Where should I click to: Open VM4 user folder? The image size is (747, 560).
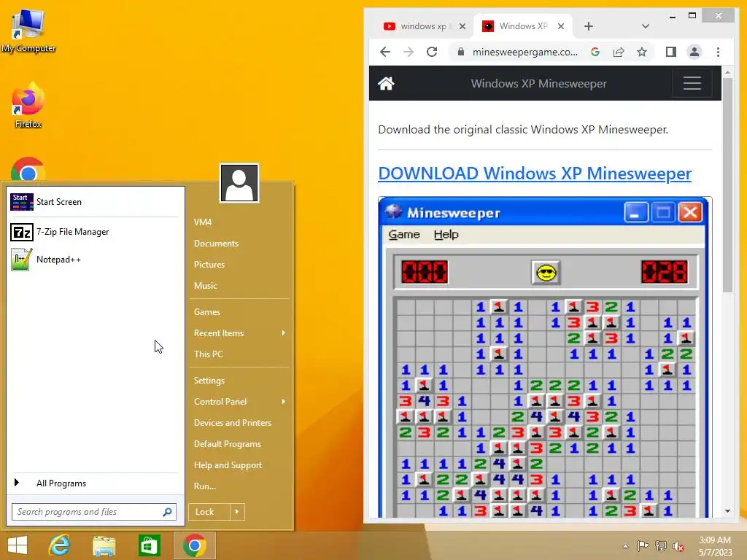coord(203,222)
